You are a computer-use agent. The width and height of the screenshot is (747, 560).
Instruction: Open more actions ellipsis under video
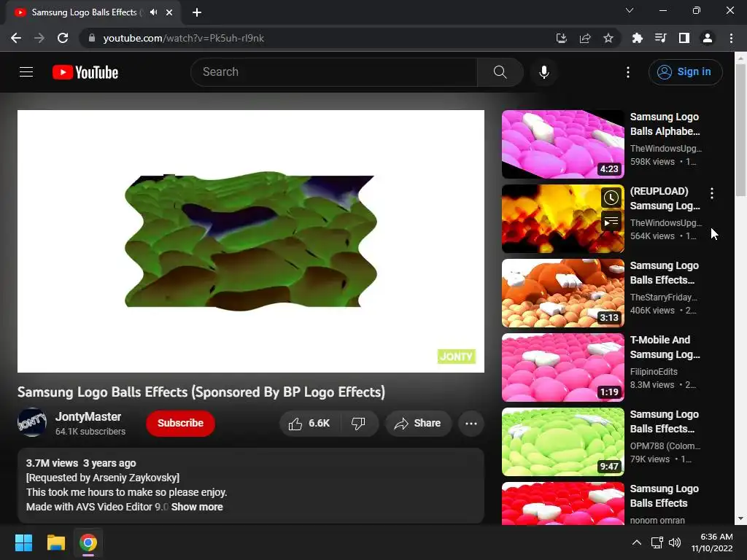pyautogui.click(x=471, y=424)
